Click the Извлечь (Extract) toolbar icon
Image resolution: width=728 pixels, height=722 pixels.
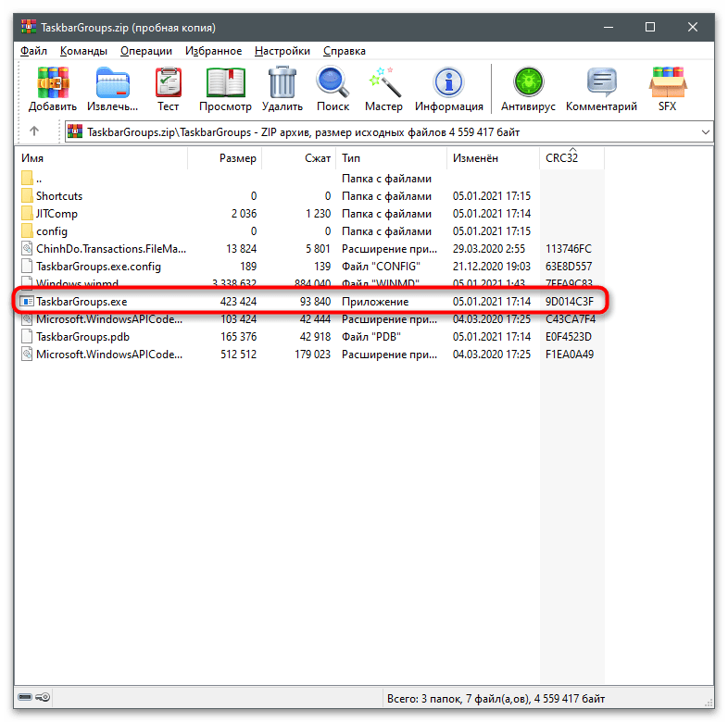tap(112, 82)
